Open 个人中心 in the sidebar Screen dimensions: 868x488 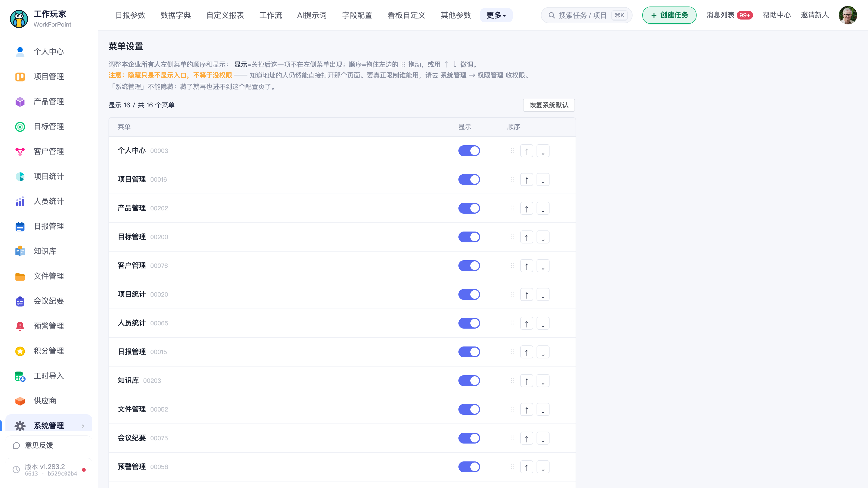pos(49,52)
